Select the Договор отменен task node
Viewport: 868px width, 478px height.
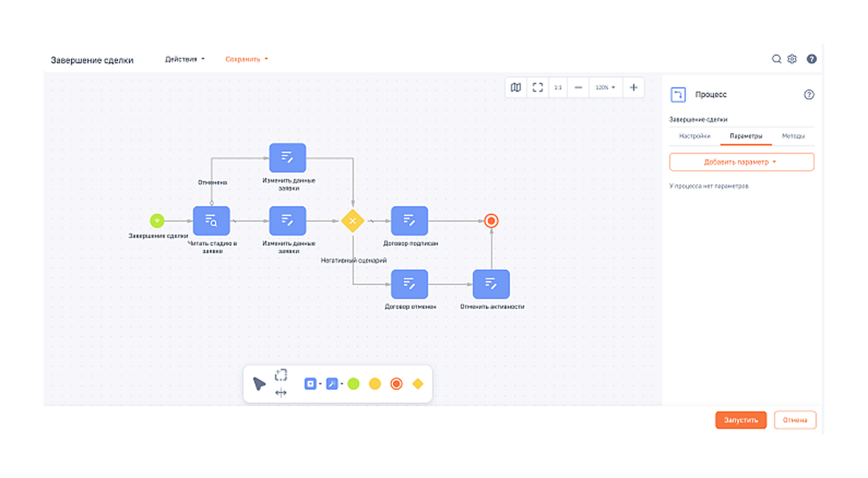pos(409,284)
